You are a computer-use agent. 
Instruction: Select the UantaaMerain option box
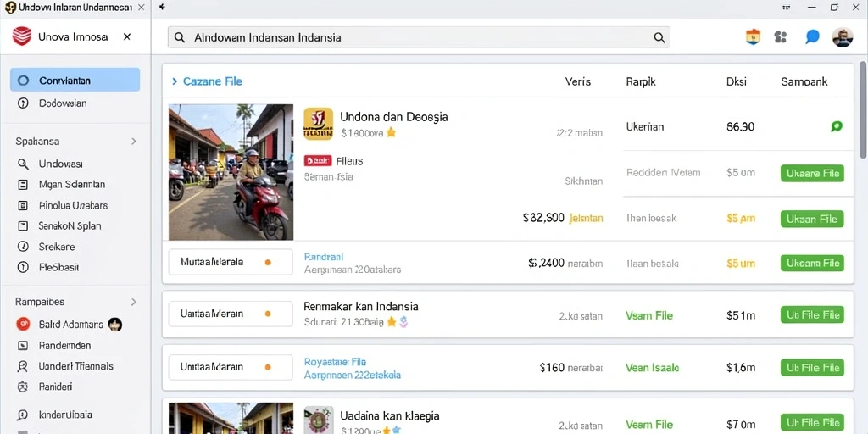pyautogui.click(x=231, y=314)
